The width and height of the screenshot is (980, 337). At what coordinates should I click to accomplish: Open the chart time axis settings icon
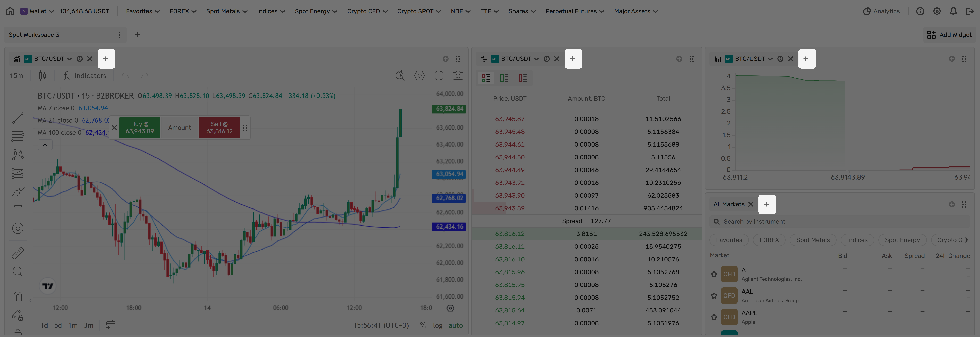[450, 308]
